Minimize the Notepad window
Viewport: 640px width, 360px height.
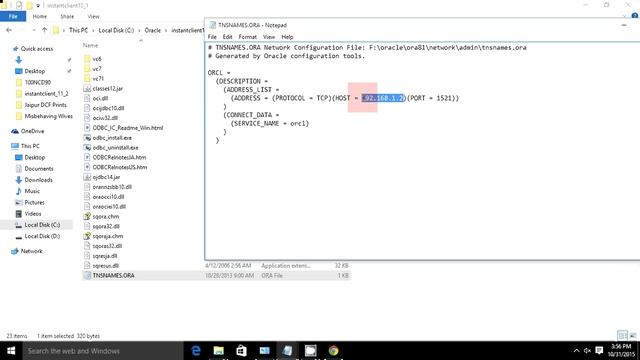[624, 25]
